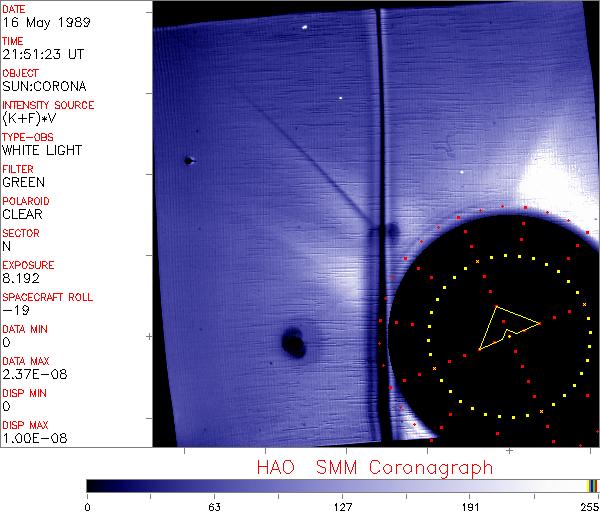Click the DATE label
The width and height of the screenshot is (600, 512).
14,9
